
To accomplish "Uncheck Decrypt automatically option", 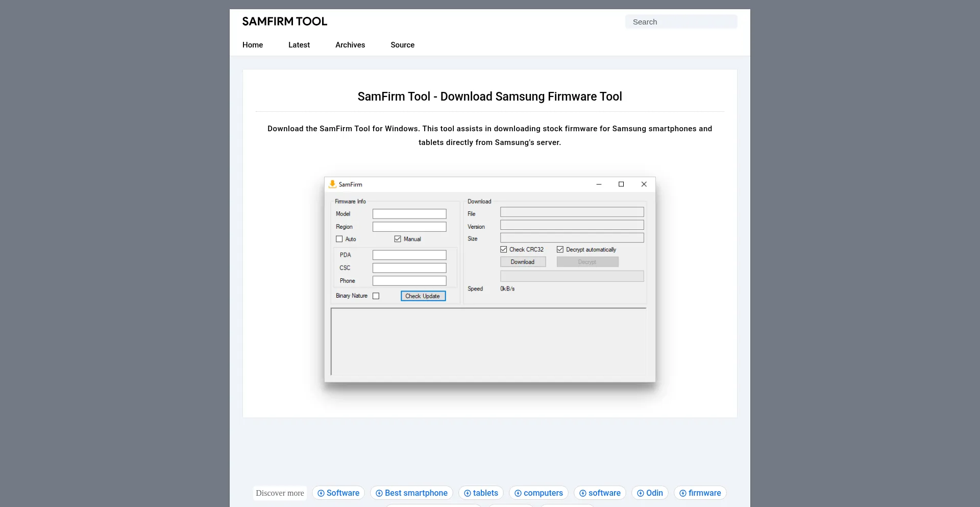I will (560, 250).
